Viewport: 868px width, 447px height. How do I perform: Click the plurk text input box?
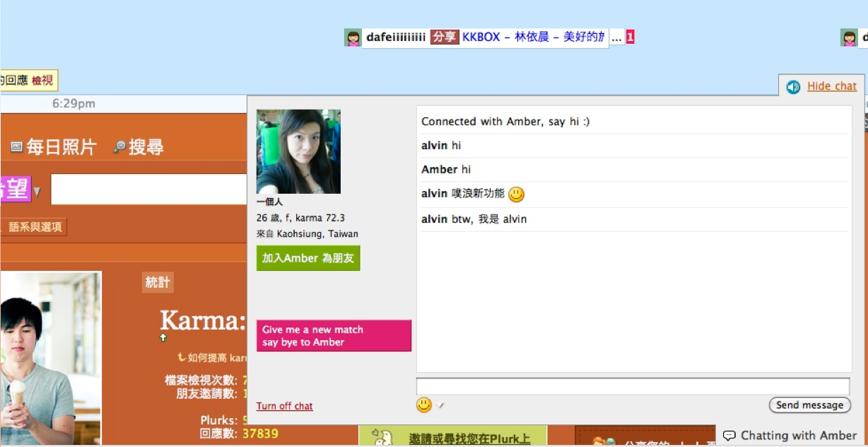148,190
